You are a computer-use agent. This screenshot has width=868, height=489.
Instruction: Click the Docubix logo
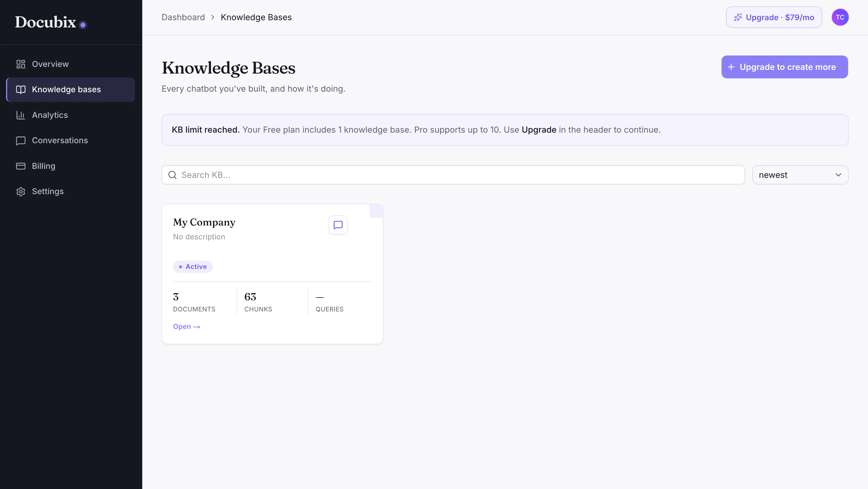[x=51, y=22]
